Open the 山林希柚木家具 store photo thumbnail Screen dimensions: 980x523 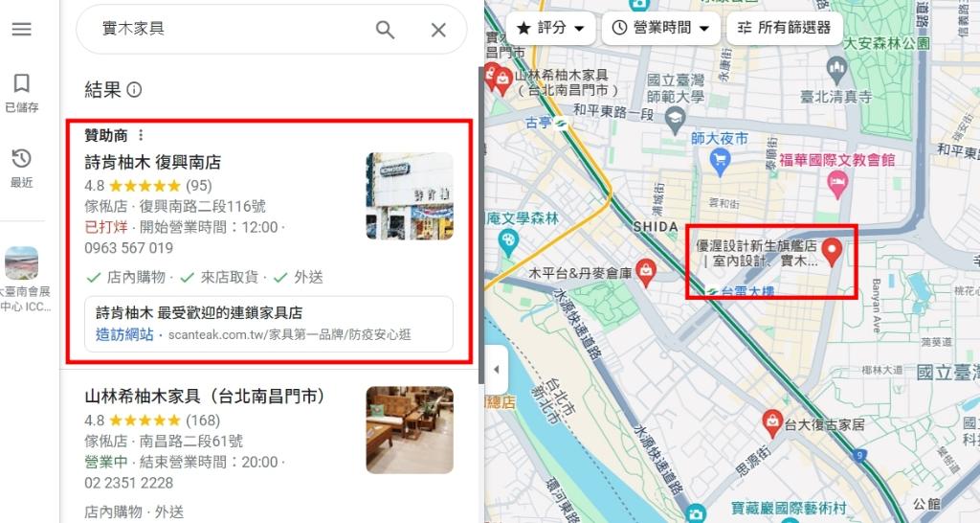point(410,430)
